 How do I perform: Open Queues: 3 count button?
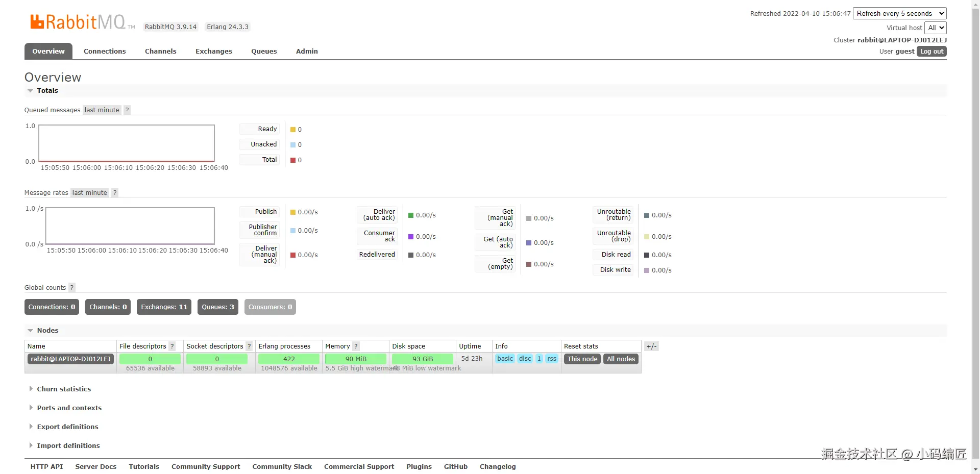pos(218,307)
